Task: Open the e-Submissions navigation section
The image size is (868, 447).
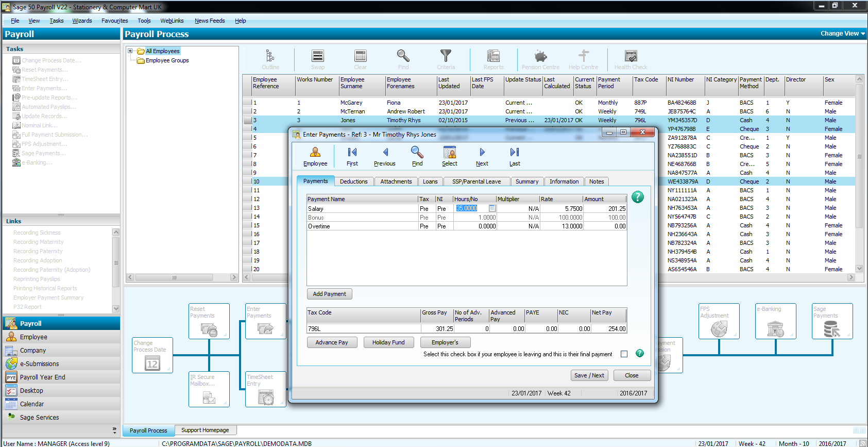Action: [x=61, y=363]
